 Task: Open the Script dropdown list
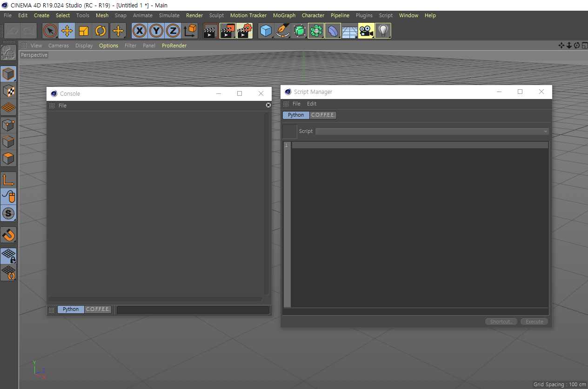432,132
